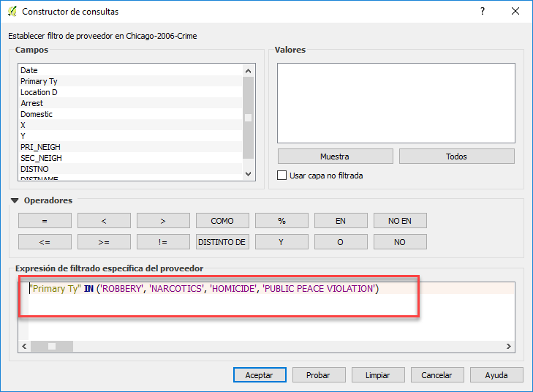Click the QGIS icon in title bar
533x392 pixels.
[x=12, y=12]
